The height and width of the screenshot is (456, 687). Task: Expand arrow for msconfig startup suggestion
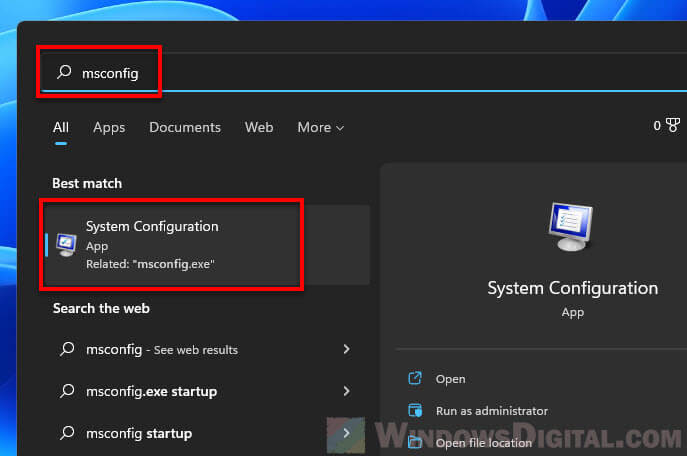(347, 433)
